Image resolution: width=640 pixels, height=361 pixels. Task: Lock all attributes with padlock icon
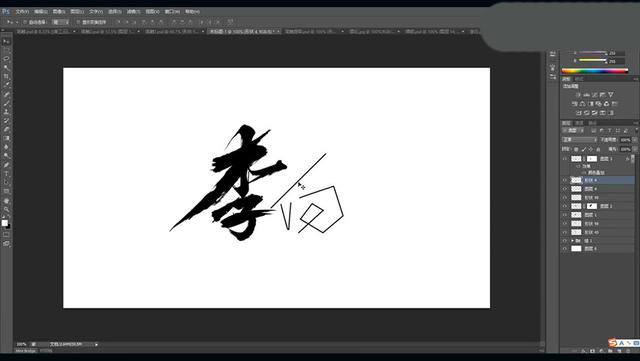click(x=598, y=149)
